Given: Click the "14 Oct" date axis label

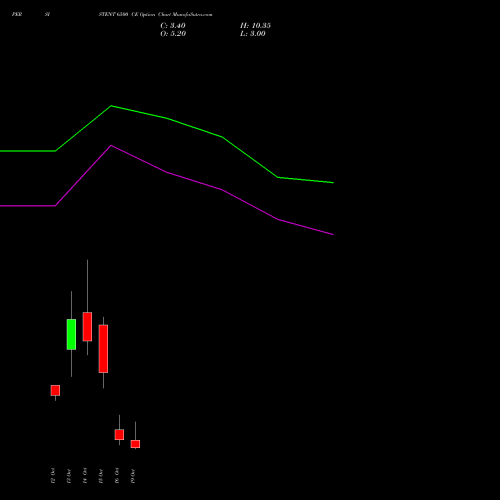Looking at the screenshot, I should point(85,476).
